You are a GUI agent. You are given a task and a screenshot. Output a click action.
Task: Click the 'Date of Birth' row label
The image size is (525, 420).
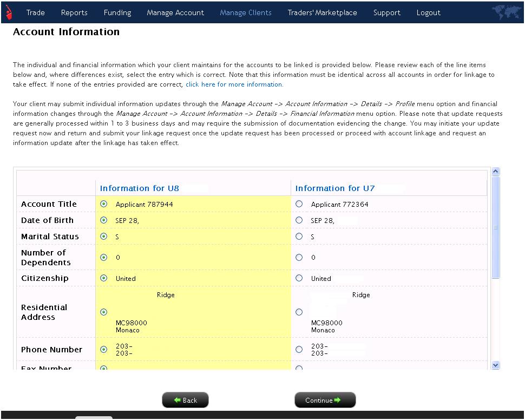tap(47, 220)
